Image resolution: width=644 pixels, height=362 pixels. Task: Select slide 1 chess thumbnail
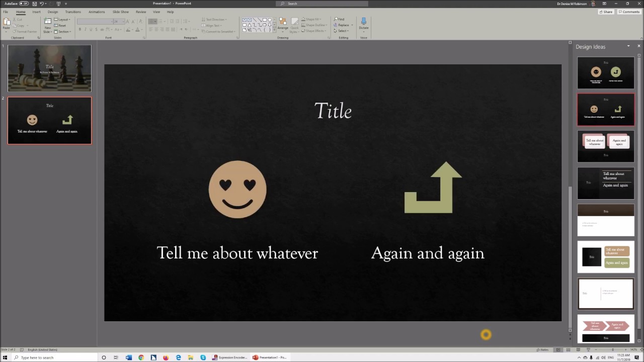coord(49,68)
